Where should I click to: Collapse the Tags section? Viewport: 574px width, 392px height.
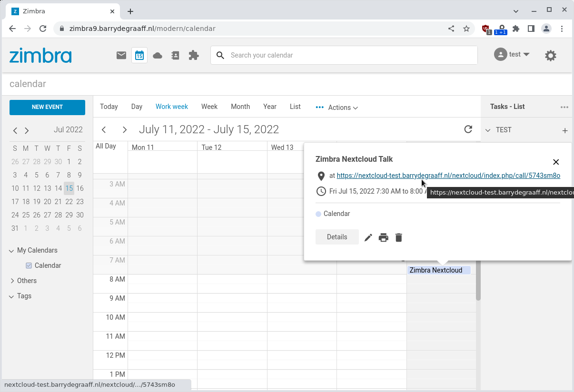coord(11,296)
